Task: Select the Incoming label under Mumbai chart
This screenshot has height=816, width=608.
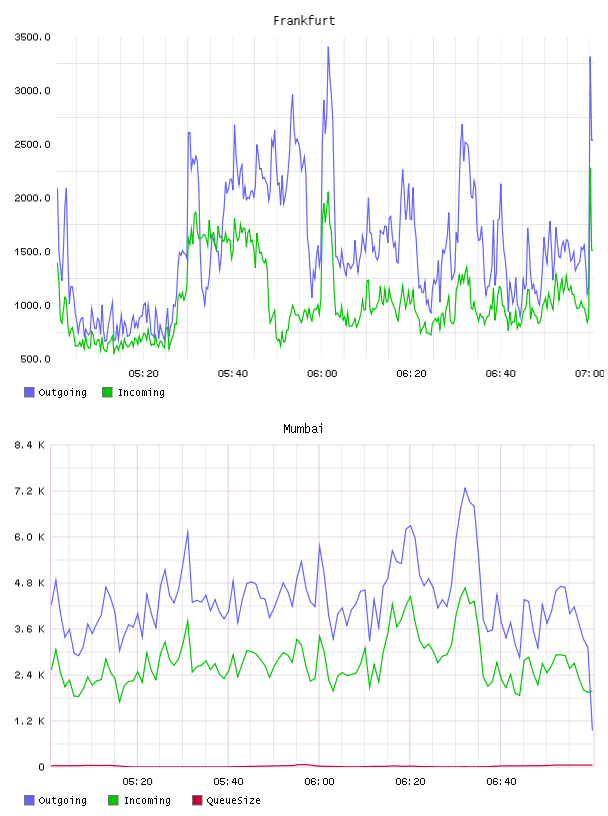Action: click(x=147, y=801)
